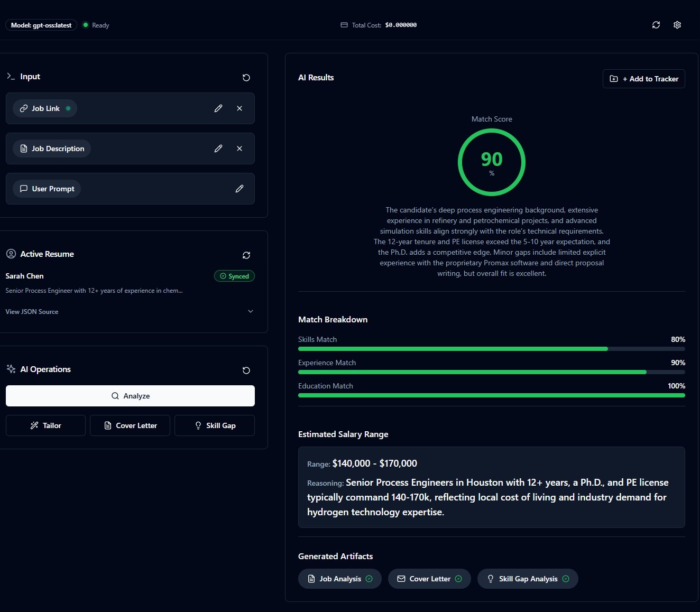Viewport: 700px width, 612px height.
Task: Run the Tailor operation
Action: [45, 425]
